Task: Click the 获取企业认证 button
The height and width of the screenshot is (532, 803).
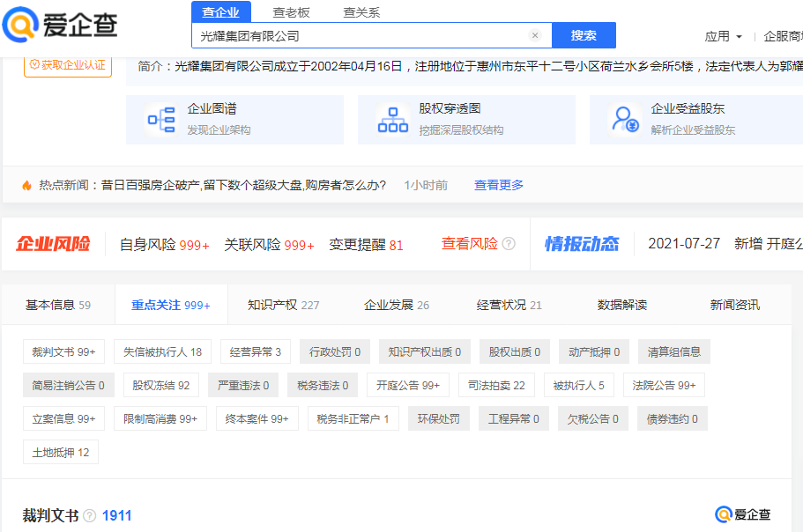Action: tap(68, 64)
